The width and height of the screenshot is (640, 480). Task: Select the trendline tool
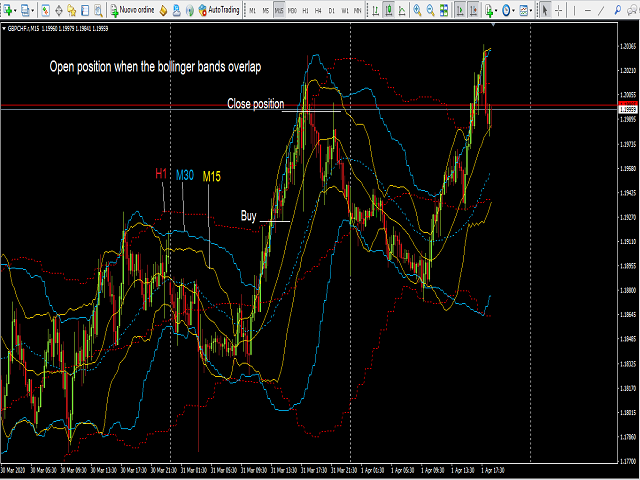(601, 10)
